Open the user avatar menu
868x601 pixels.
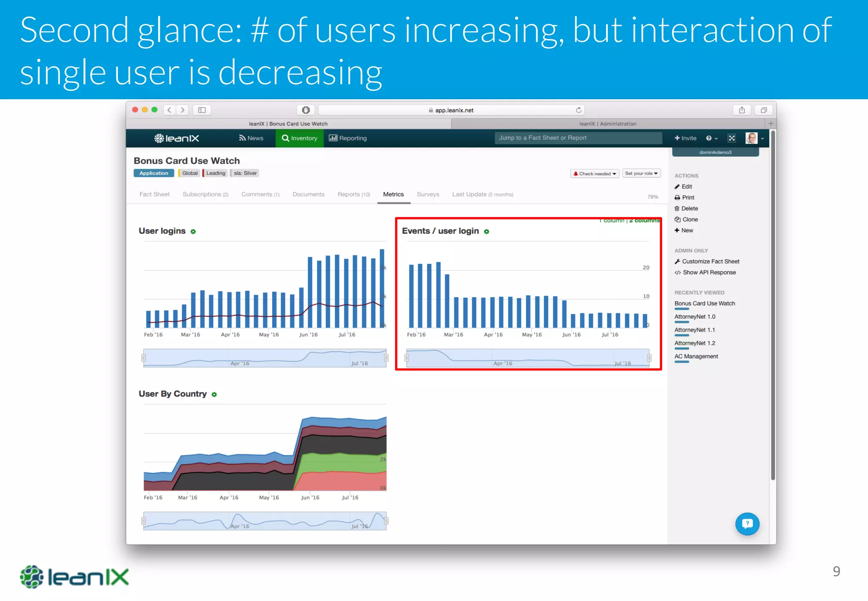(x=755, y=138)
